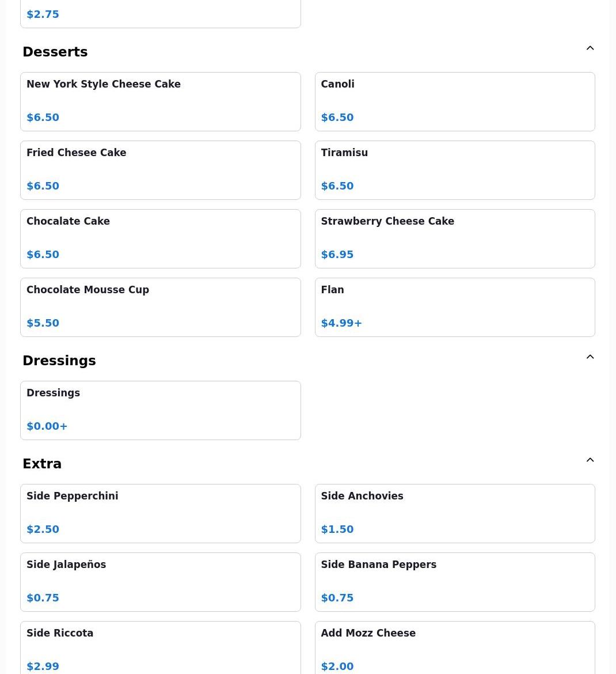Image resolution: width=616 pixels, height=674 pixels.
Task: Collapse the Extra section chevron
Action: [590, 460]
